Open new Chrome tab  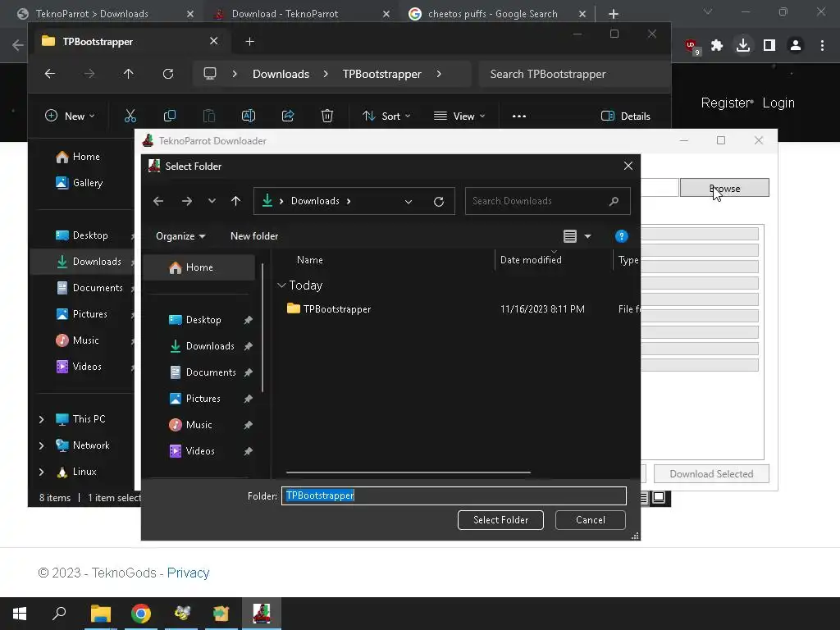coord(614,14)
